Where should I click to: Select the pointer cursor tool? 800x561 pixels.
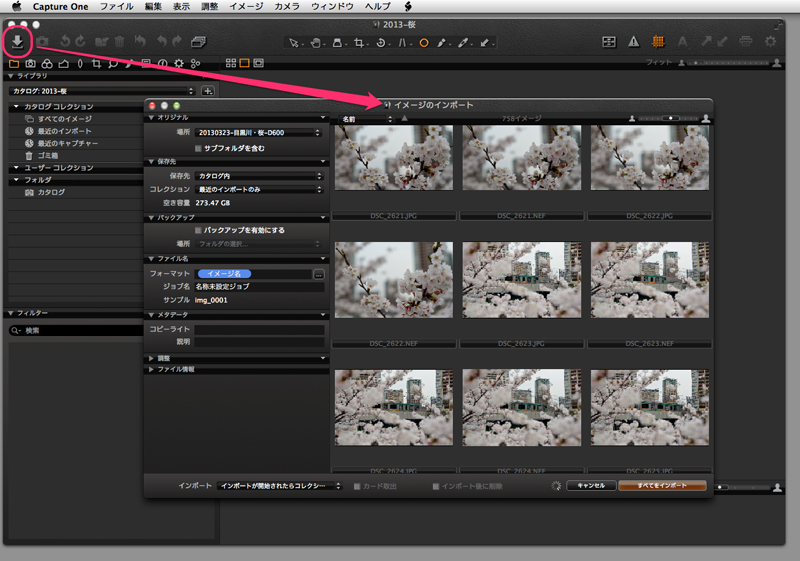[x=294, y=43]
